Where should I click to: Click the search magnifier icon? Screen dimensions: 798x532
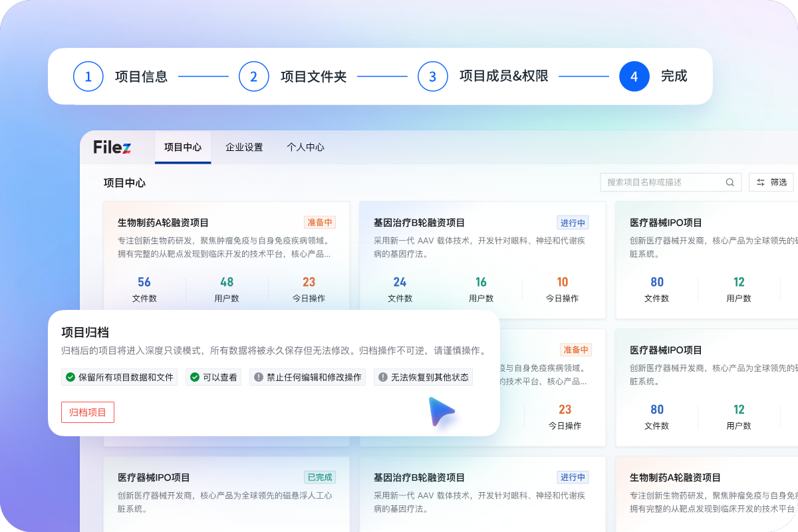point(730,182)
